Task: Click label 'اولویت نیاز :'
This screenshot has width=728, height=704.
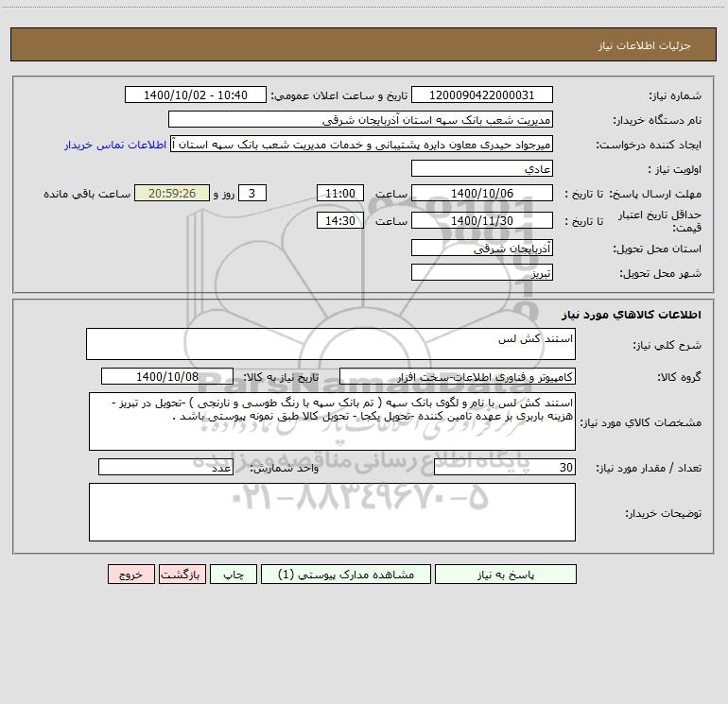Action: 675,170
